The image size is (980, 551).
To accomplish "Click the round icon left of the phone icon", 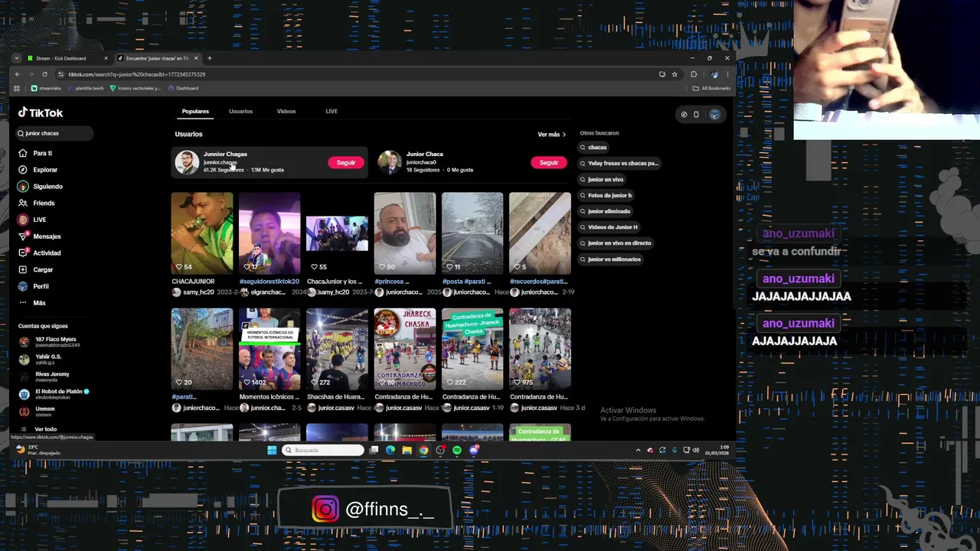I will click(684, 114).
